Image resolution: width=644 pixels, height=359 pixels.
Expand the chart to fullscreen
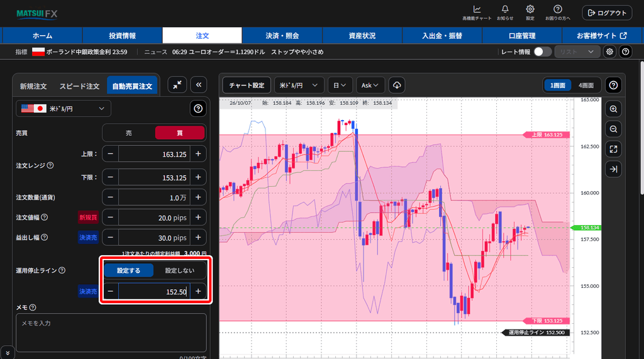[613, 149]
